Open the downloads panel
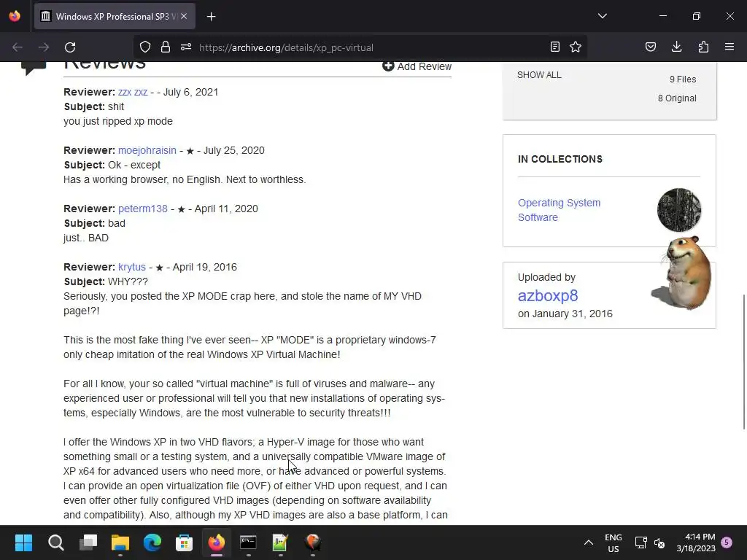The image size is (747, 560). pos(676,47)
